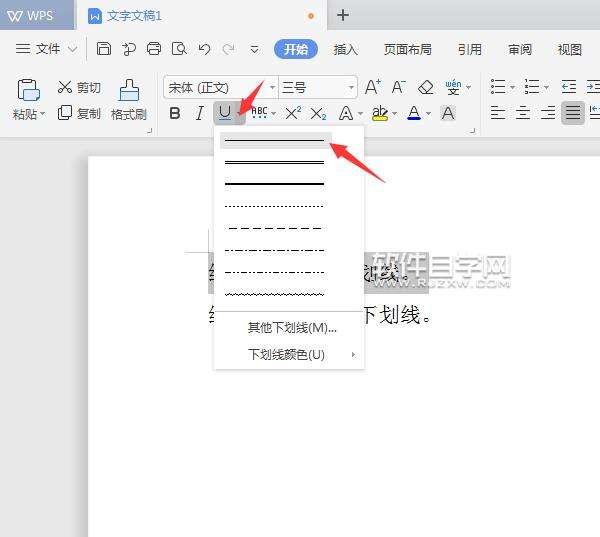Click the clear formatting eraser icon
The height and width of the screenshot is (537, 600).
(x=426, y=87)
